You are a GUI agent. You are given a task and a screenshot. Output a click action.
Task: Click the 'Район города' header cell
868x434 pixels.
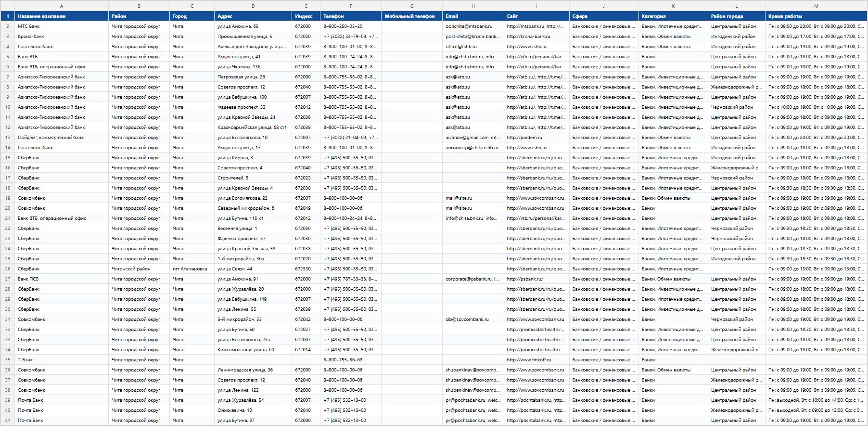(x=737, y=16)
